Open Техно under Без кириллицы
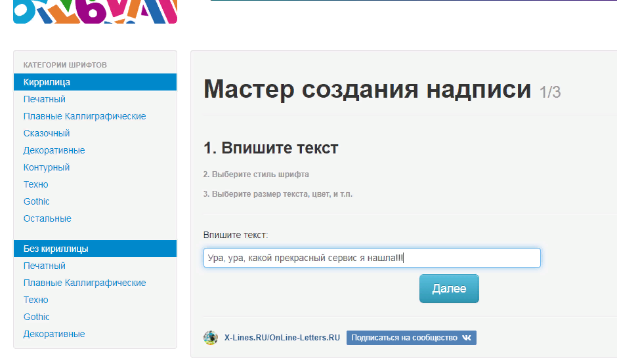 tap(36, 300)
